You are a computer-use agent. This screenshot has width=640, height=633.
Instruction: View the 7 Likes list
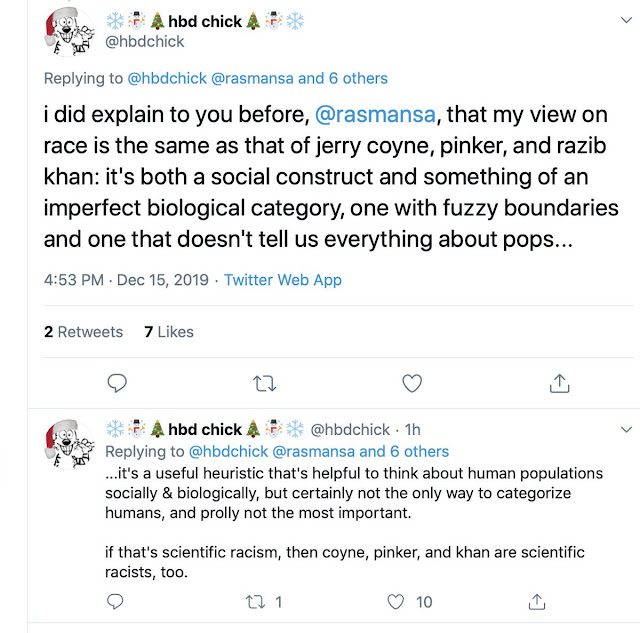pyautogui.click(x=169, y=332)
